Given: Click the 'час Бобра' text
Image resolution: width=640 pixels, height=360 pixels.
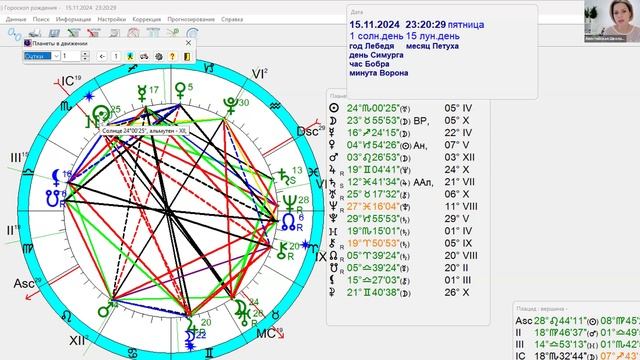Looking at the screenshot, I should pos(369,64).
